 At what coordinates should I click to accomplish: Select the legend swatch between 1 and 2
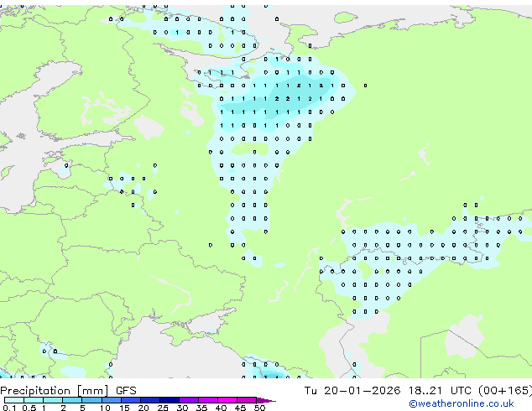(53, 400)
